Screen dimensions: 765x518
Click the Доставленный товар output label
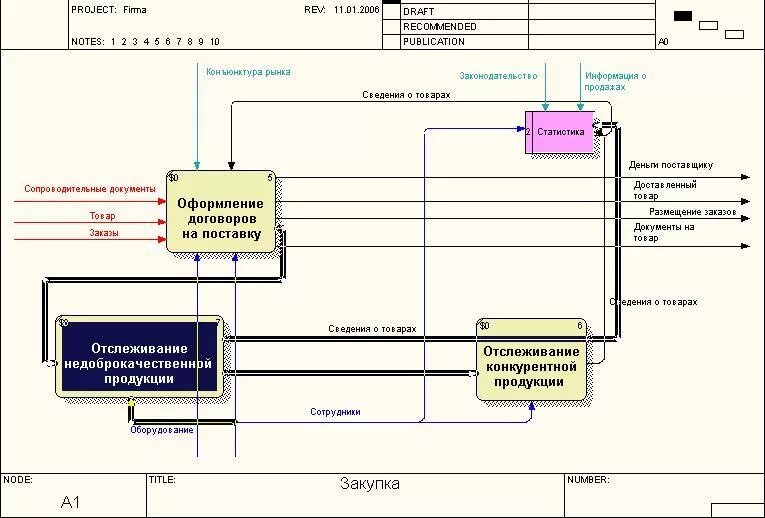click(664, 190)
